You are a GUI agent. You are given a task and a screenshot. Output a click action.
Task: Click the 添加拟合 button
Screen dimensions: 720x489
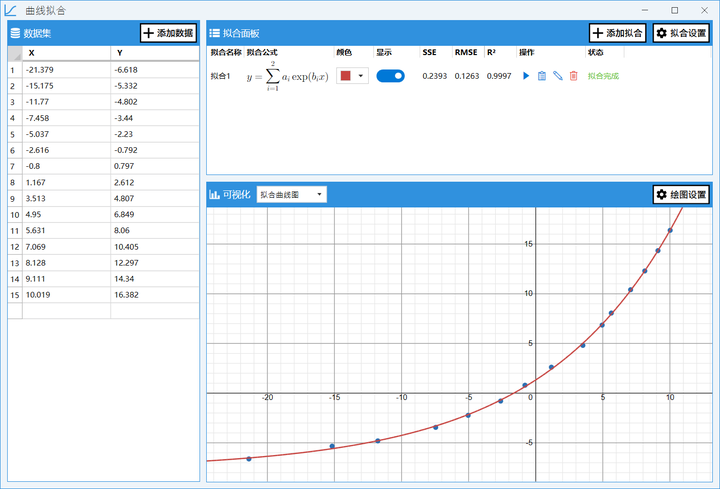[618, 33]
